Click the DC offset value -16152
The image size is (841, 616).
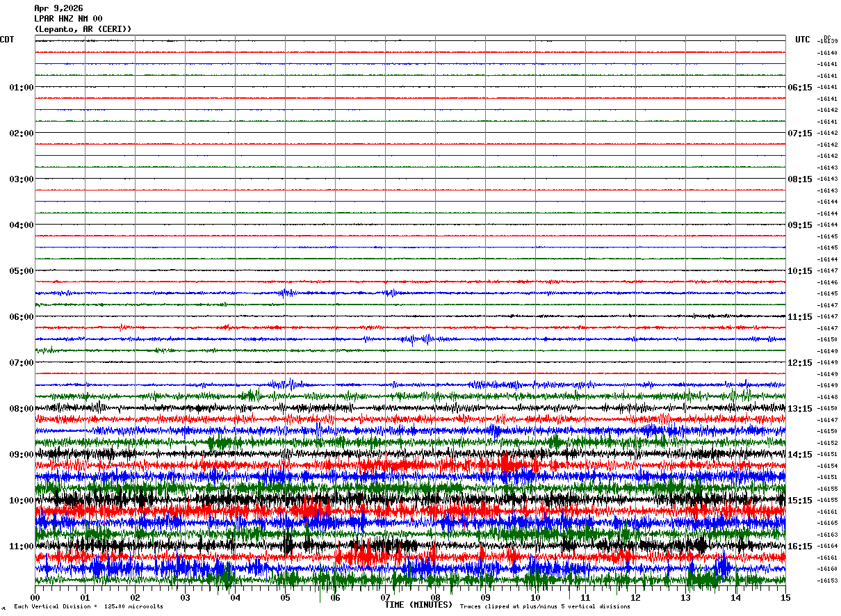click(x=827, y=443)
